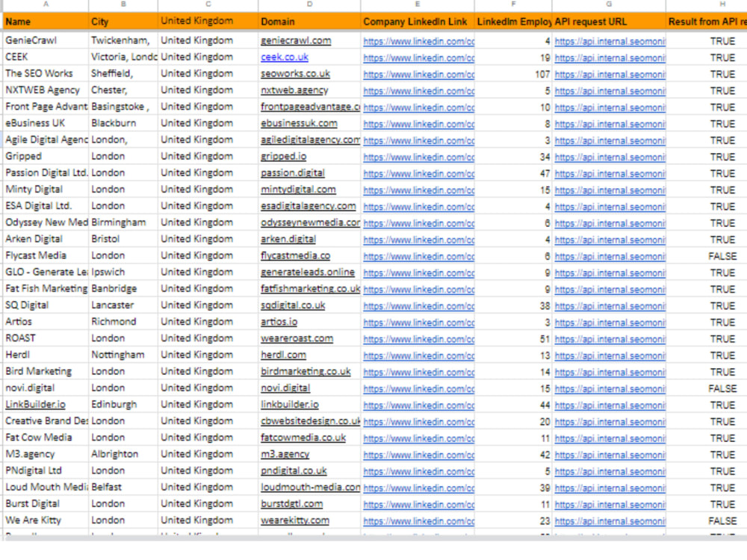Open the artios.io domain link

click(x=279, y=322)
